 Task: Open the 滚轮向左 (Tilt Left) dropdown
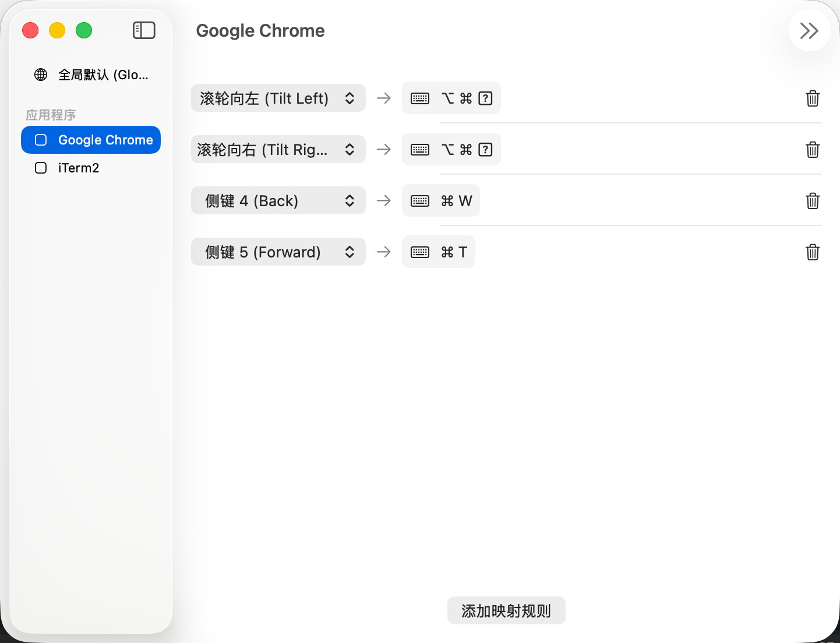pyautogui.click(x=278, y=98)
